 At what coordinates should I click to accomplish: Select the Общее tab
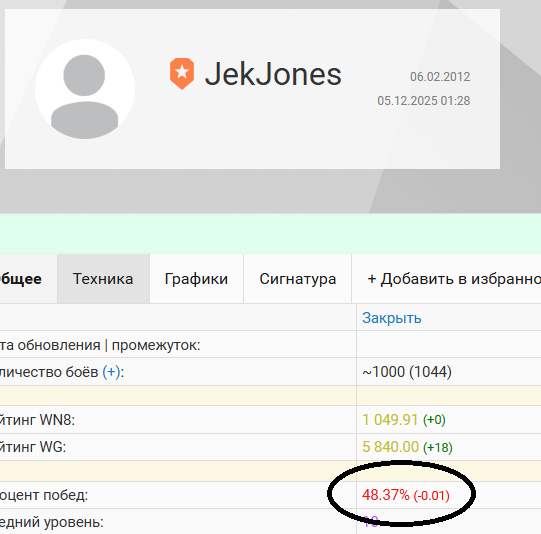[x=21, y=279]
